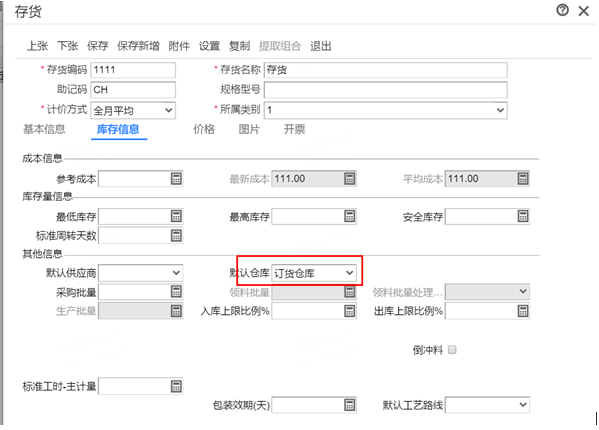This screenshot has height=430, width=599.
Task: Open calculator icon for 包装效期(天)
Action: click(x=350, y=405)
